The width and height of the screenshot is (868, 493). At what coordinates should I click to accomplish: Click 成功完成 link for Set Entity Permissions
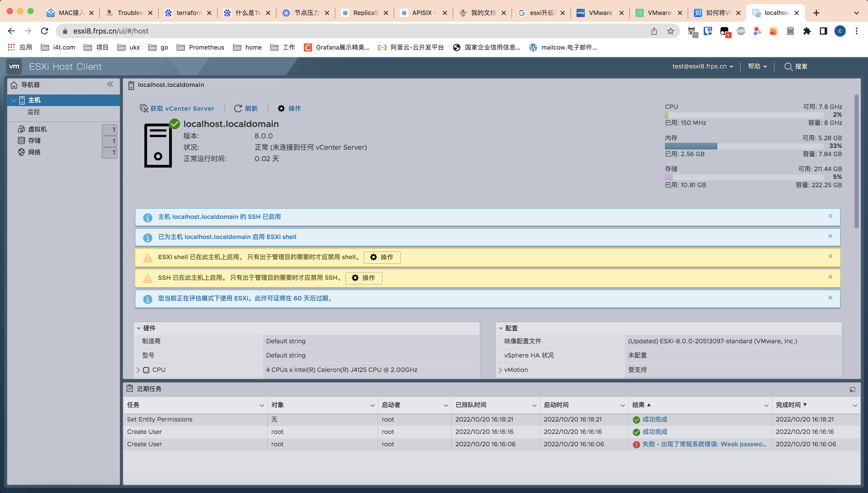655,419
